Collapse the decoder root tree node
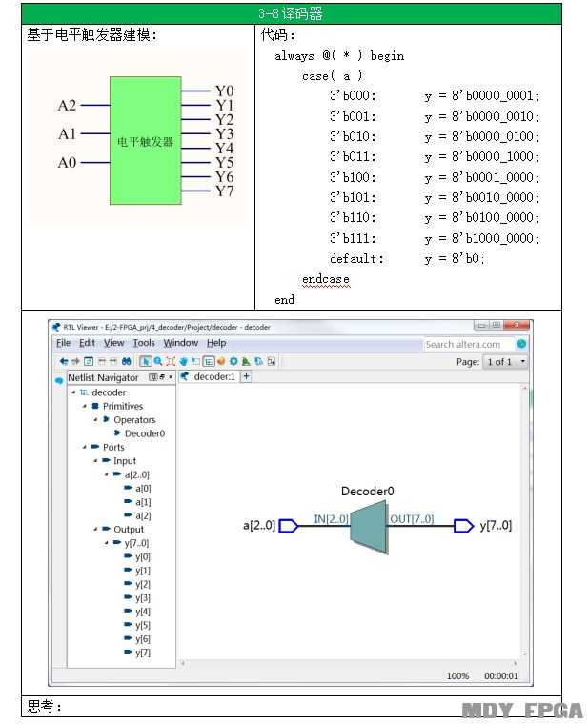Image resolution: width=588 pixels, height=724 pixels. 73,392
